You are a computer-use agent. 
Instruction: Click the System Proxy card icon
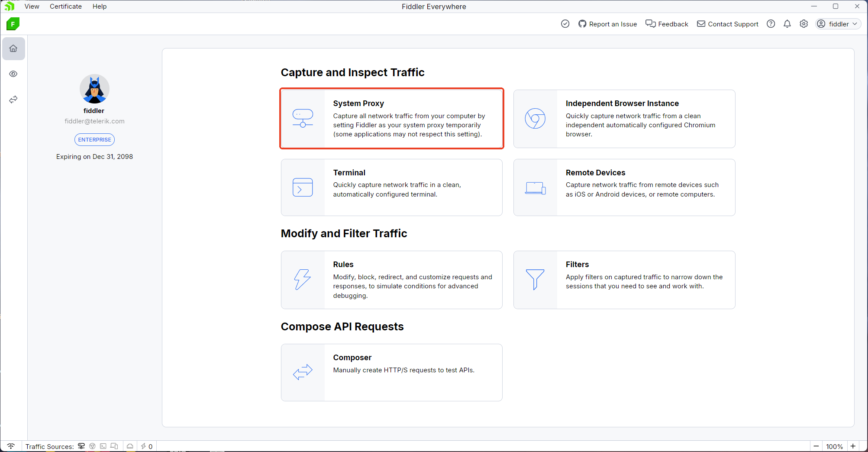(x=303, y=118)
